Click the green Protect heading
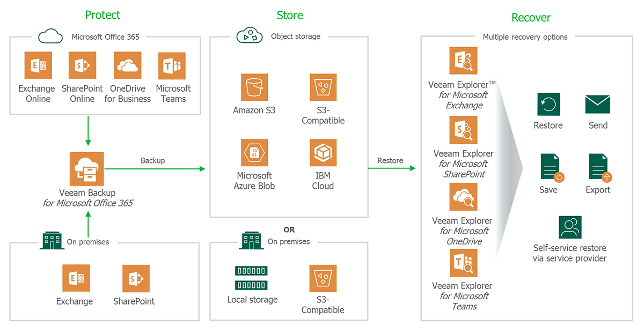 (x=103, y=15)
